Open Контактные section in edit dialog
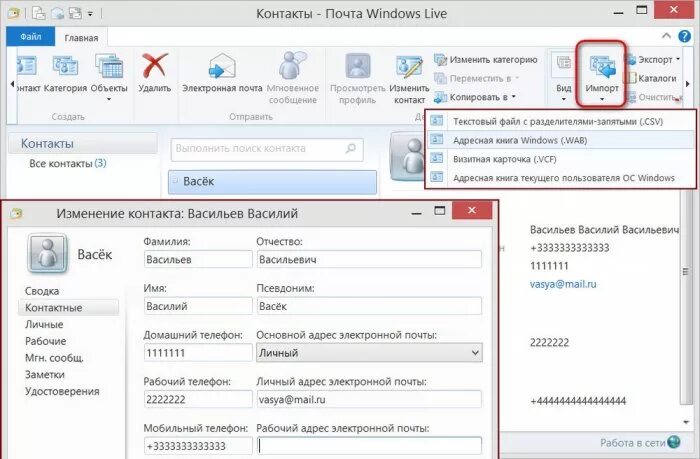700x459 pixels. (x=68, y=308)
